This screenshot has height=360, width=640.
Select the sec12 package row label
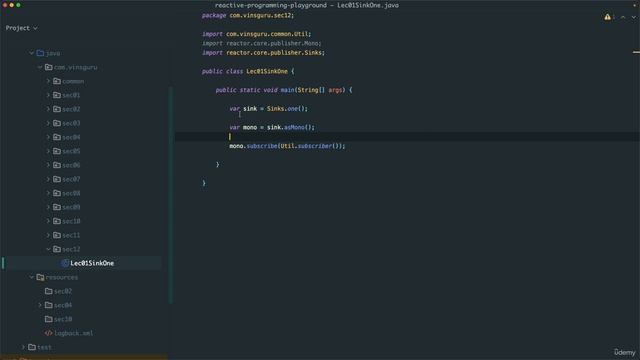(71, 249)
